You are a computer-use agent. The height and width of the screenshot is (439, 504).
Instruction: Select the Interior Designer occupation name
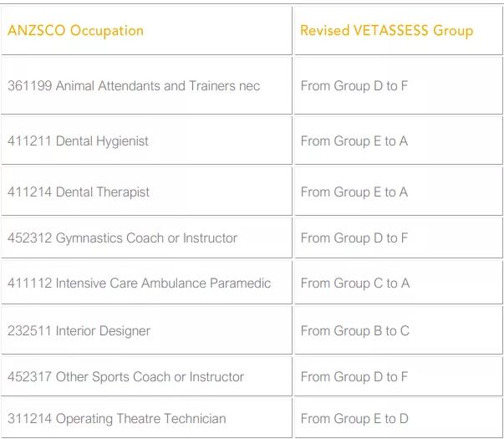pyautogui.click(x=103, y=331)
